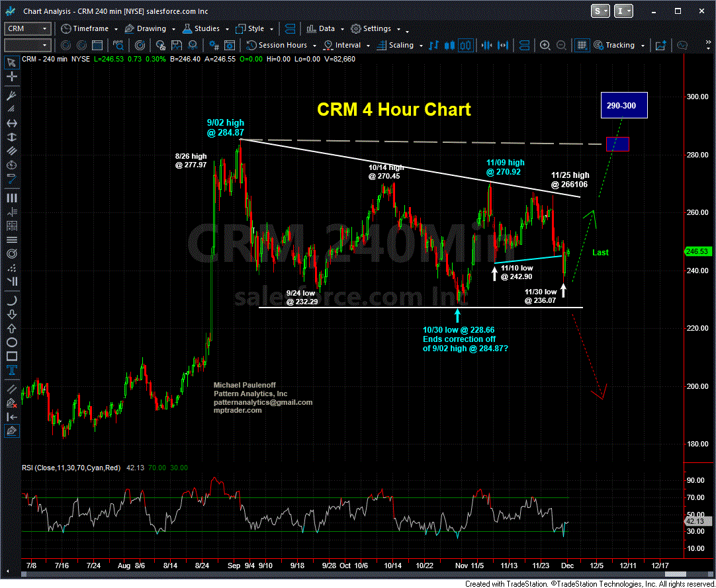Select the rectangle drawing tool
The width and height of the screenshot is (716, 588).
tap(13, 356)
